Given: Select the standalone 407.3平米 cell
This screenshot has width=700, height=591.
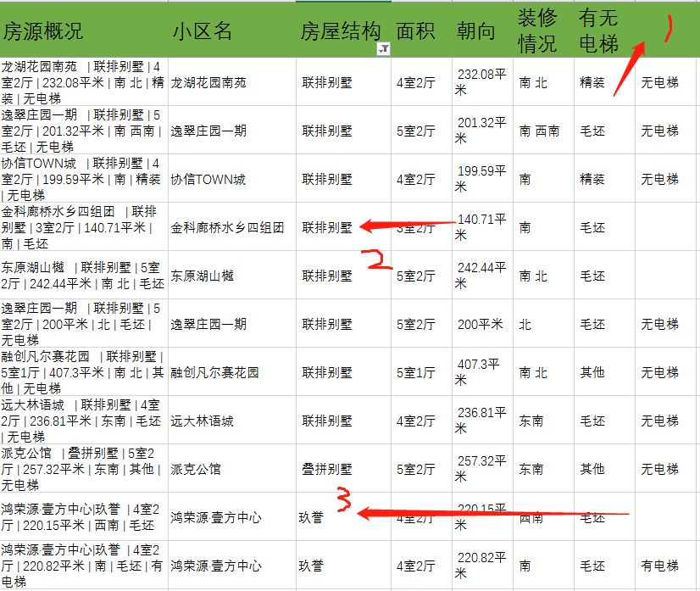Looking at the screenshot, I should click(x=482, y=371).
